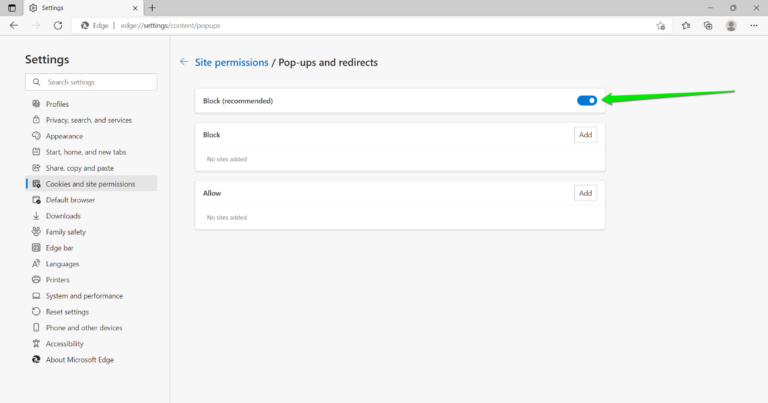Click the back arrow beside Site permissions
This screenshot has height=403, width=768.
point(183,62)
